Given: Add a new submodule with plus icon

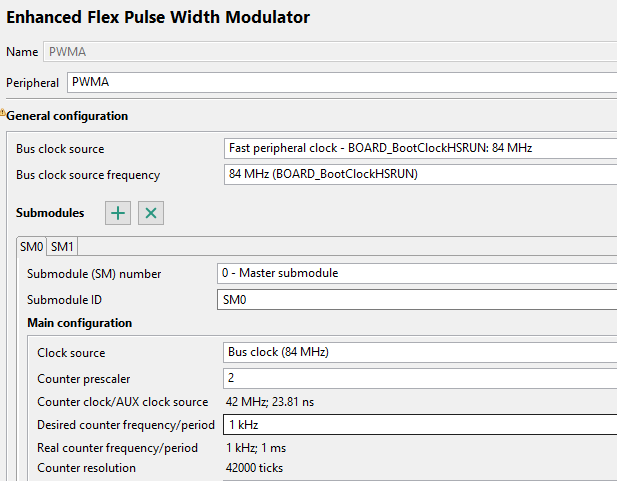Looking at the screenshot, I should coord(118,213).
